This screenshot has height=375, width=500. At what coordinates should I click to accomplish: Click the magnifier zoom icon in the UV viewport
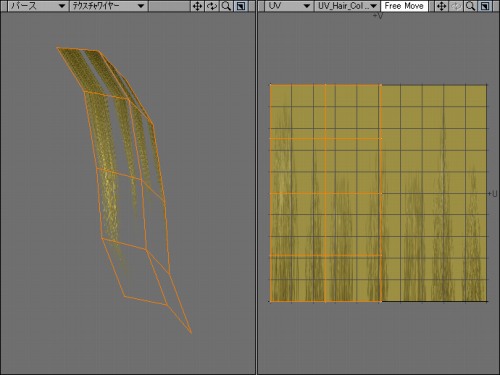470,6
